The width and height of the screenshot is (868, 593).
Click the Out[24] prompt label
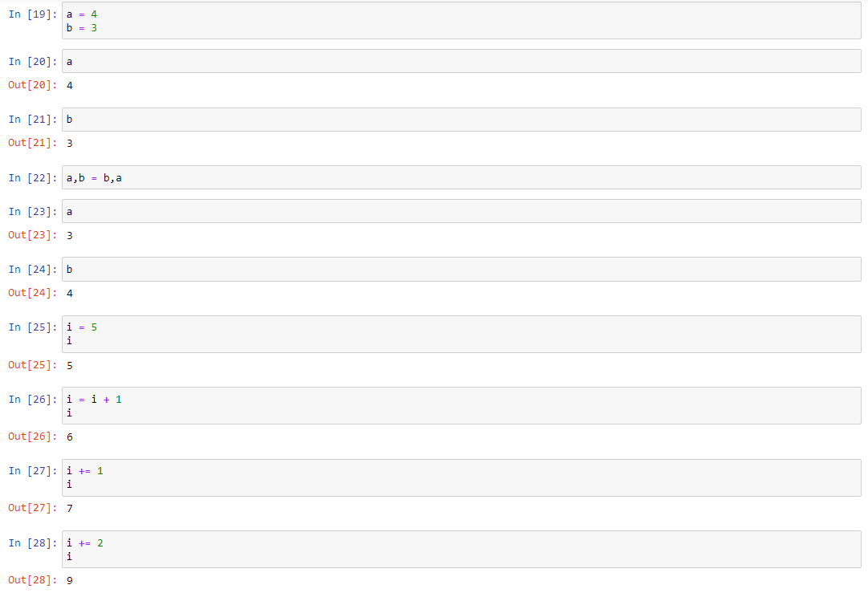coord(33,293)
